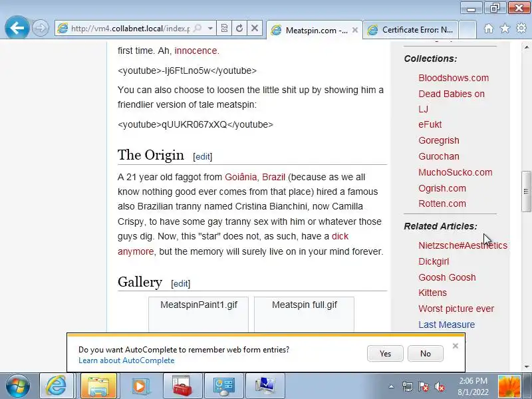Switch to the Certificate Error tab
This screenshot has height=399, width=532.
(x=411, y=30)
